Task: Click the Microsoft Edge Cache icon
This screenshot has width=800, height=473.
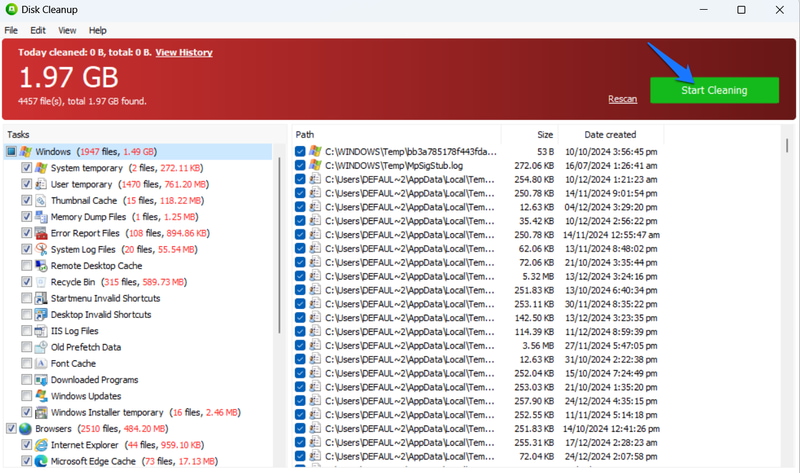Action: 41,461
